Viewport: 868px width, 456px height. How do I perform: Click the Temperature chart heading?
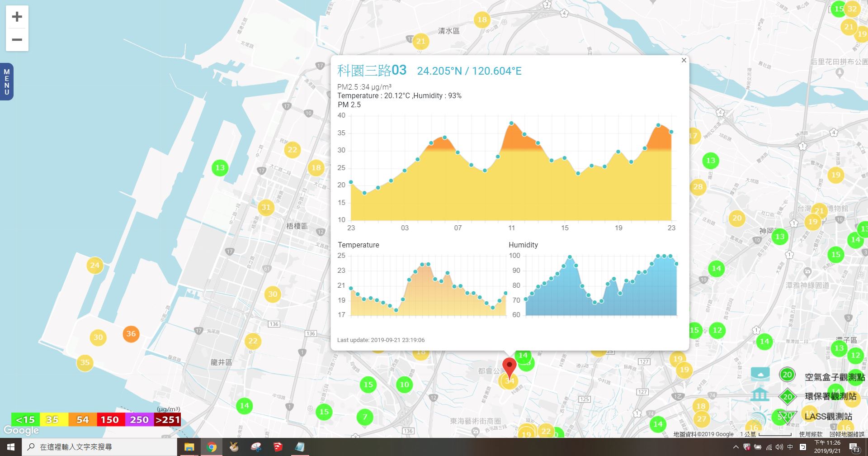point(359,245)
